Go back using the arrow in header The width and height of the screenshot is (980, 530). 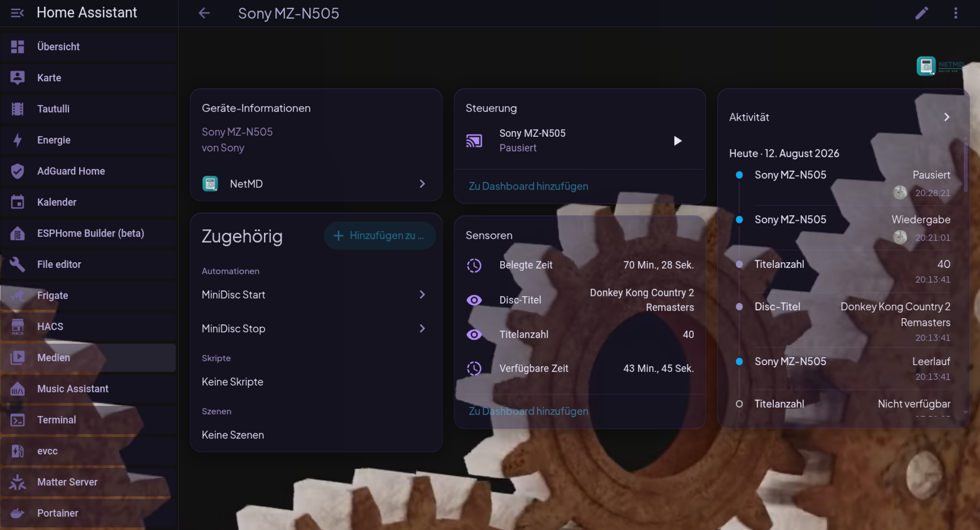point(204,13)
